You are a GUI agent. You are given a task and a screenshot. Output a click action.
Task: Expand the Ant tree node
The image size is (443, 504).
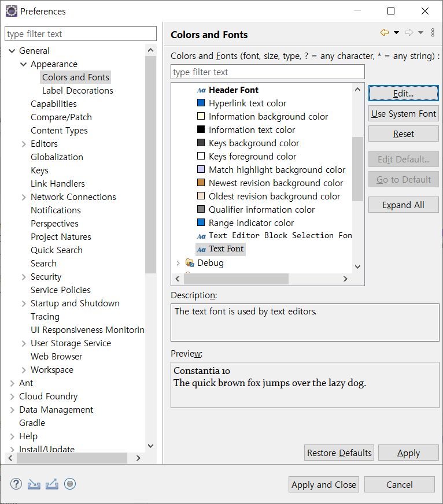point(12,383)
